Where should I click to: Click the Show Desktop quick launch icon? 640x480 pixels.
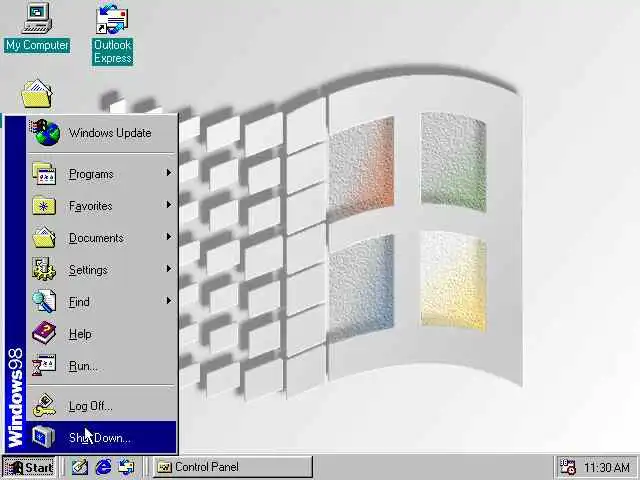80,467
